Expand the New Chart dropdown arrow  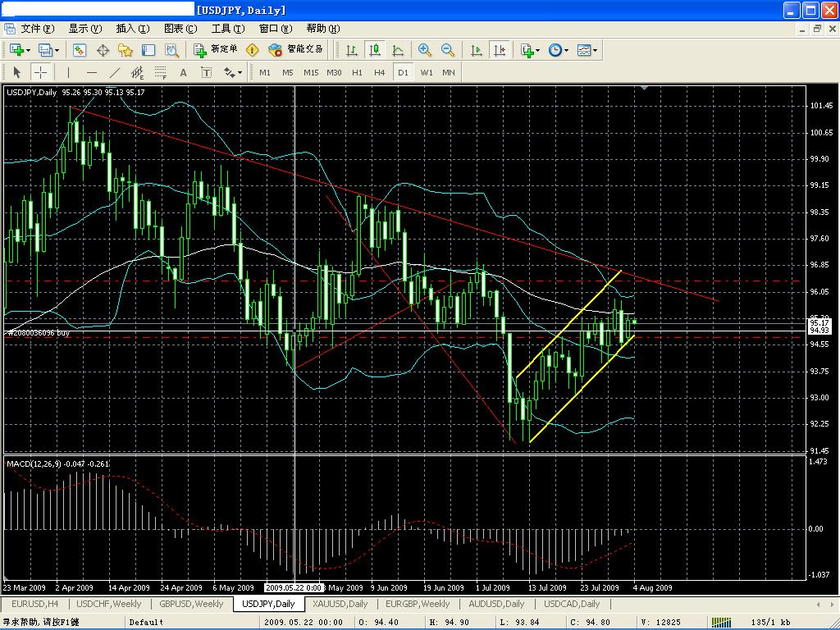tap(29, 50)
